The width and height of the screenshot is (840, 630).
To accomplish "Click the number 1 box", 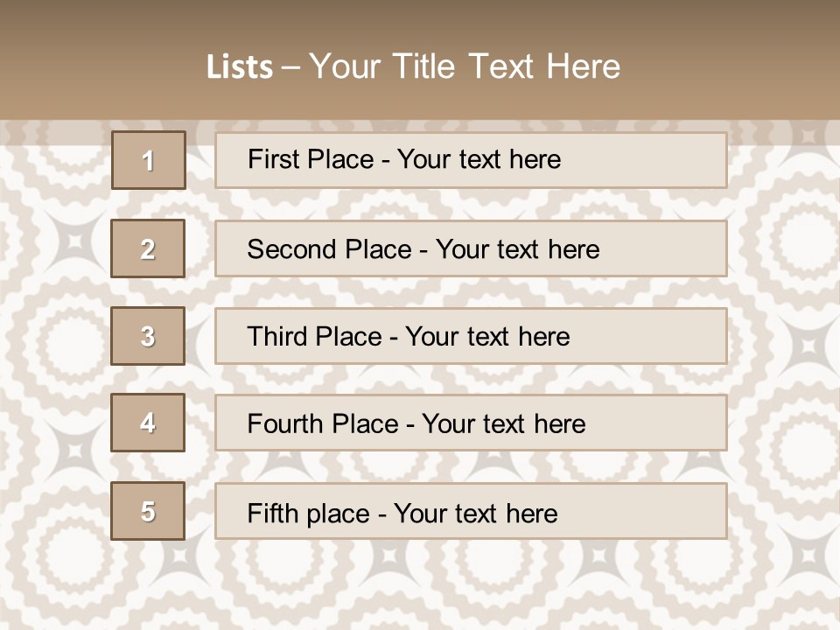I will pyautogui.click(x=149, y=160).
